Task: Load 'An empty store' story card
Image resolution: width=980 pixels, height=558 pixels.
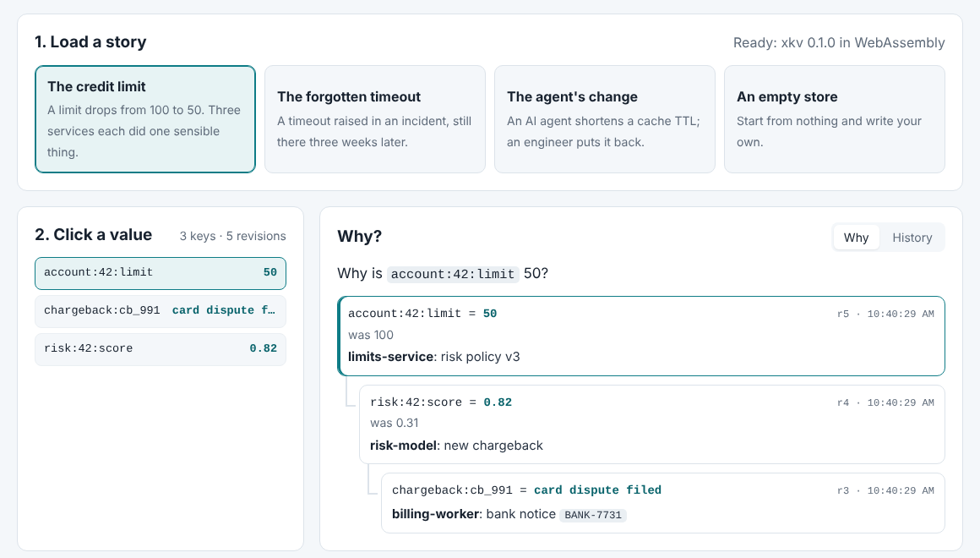Action: [835, 119]
